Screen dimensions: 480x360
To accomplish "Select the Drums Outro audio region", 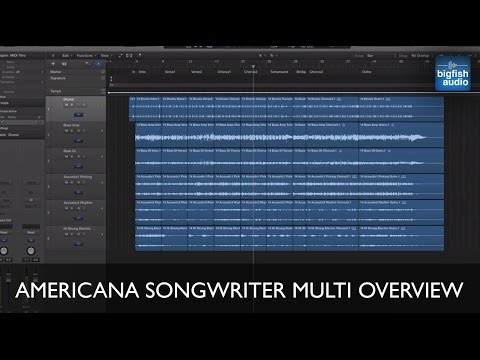I will pos(401,109).
